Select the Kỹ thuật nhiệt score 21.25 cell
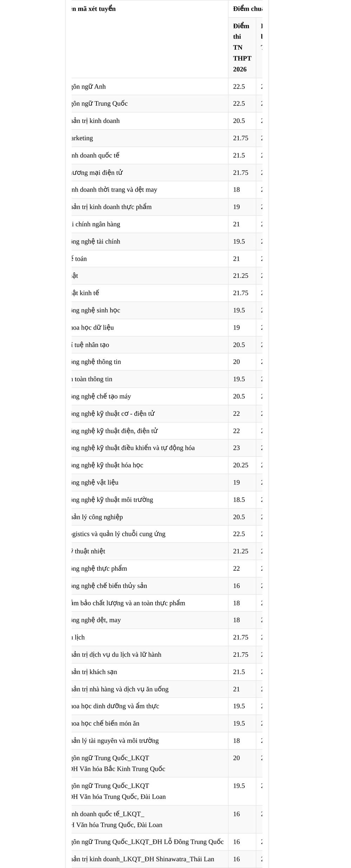Viewport: 351px width, 868px height. (x=242, y=551)
